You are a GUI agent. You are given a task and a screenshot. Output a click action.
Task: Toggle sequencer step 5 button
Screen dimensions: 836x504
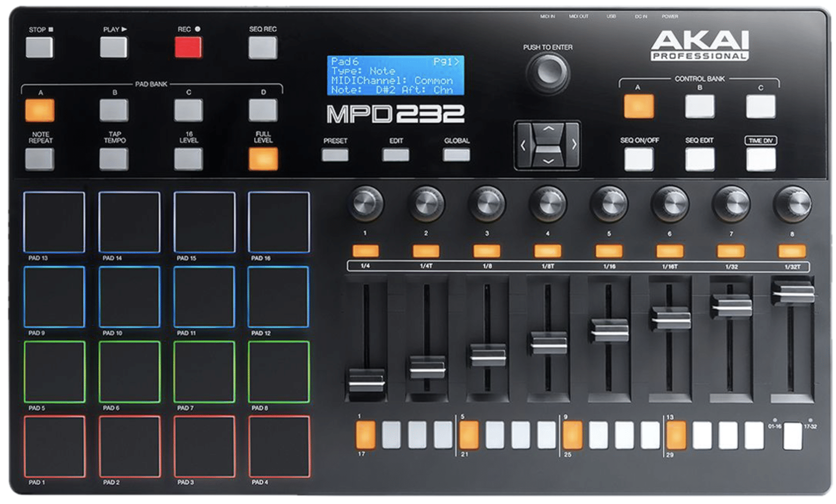[x=469, y=435]
